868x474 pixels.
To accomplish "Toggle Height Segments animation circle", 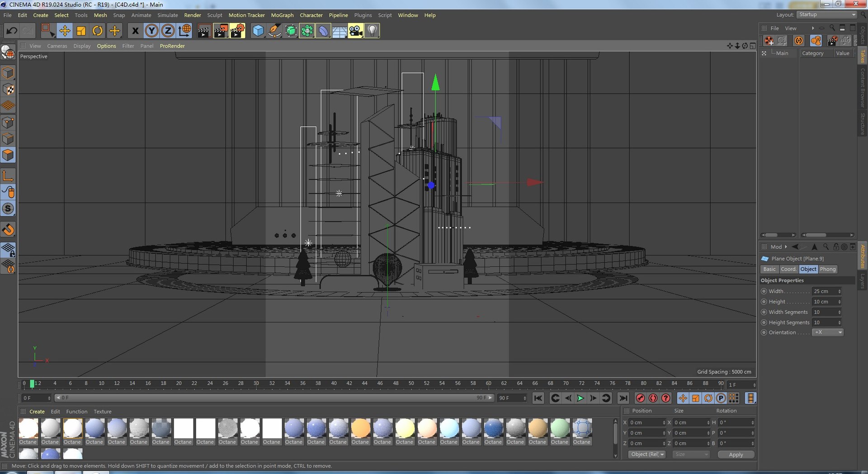I will coord(764,322).
